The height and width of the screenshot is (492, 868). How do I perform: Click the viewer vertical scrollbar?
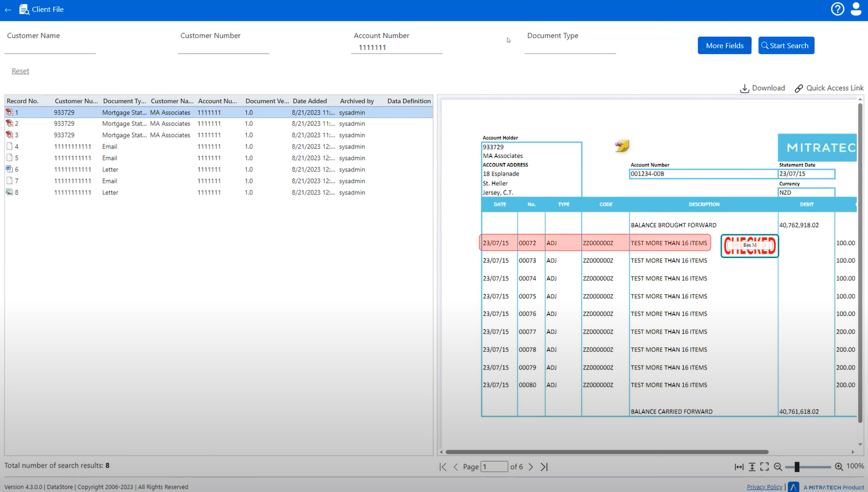pos(860,262)
